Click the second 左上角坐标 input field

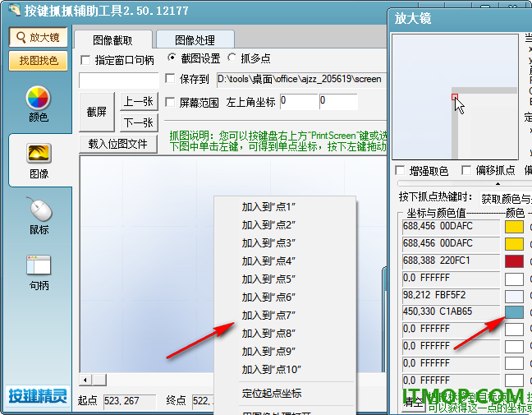pos(338,102)
